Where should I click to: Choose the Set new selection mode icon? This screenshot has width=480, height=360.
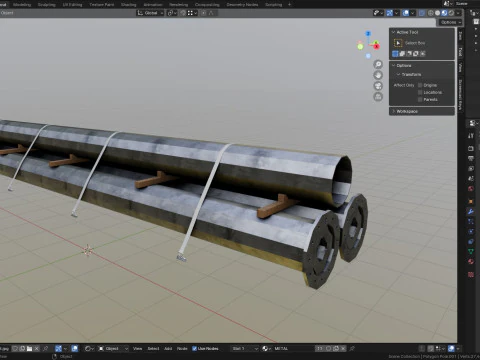[x=395, y=54]
